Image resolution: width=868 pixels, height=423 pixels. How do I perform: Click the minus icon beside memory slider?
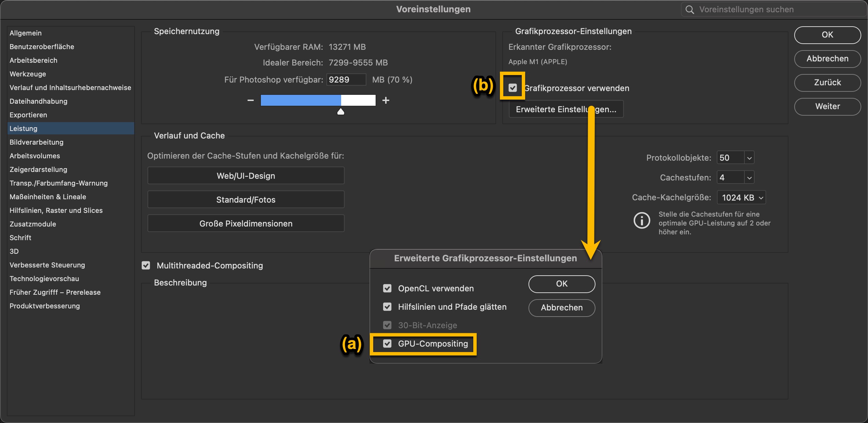(x=251, y=100)
